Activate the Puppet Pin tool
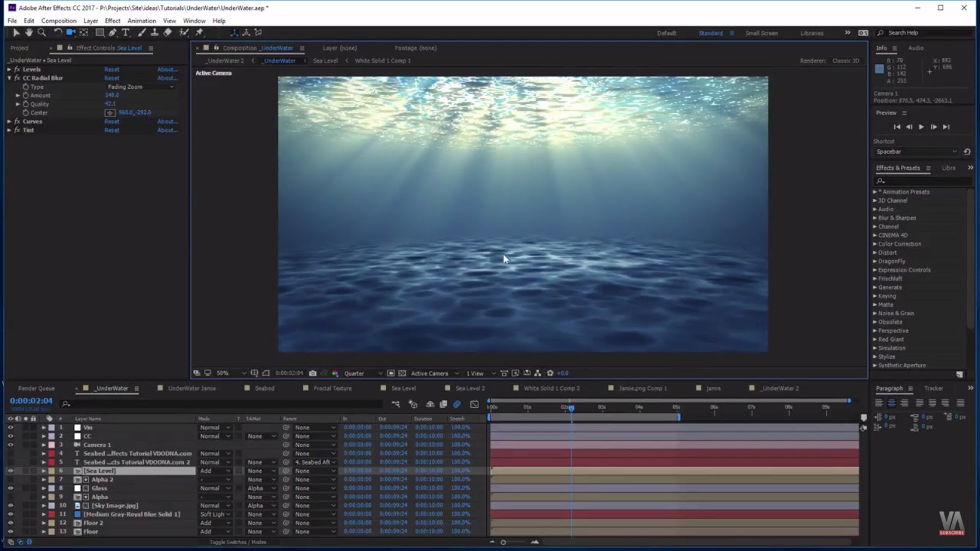This screenshot has height=551, width=980. 200,32
